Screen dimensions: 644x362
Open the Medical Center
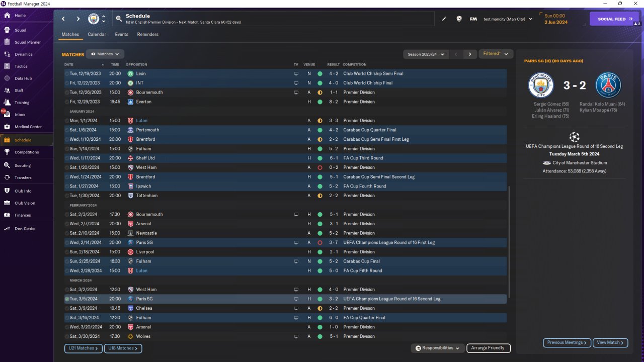28,127
